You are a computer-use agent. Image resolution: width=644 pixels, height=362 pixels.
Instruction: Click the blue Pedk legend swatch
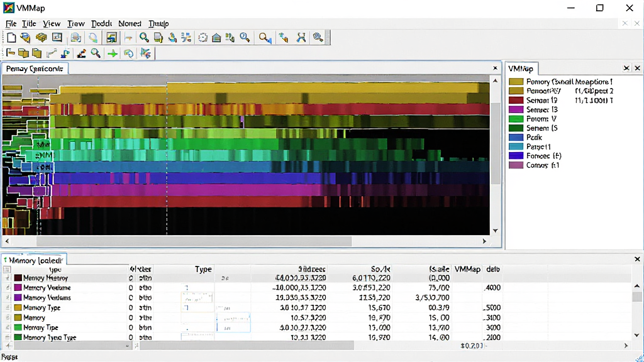[x=516, y=138]
